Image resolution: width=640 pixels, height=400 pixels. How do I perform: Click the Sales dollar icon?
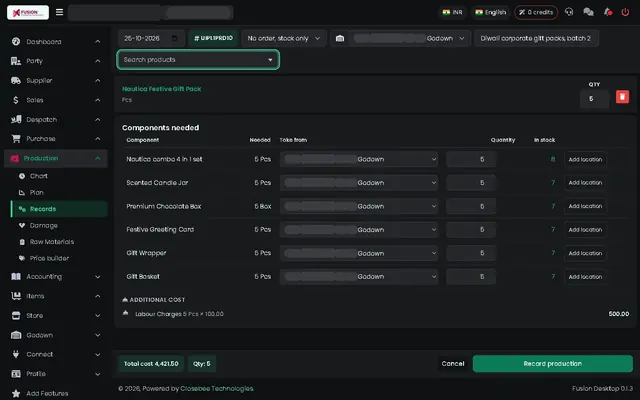coord(16,100)
